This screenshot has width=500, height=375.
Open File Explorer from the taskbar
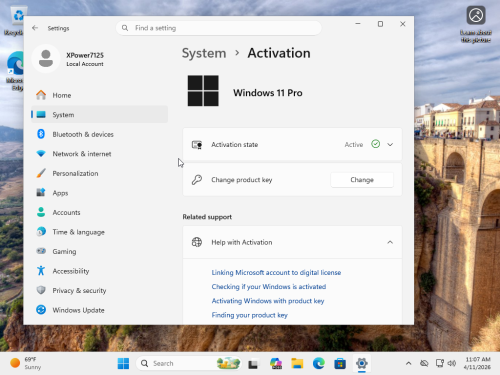297,363
